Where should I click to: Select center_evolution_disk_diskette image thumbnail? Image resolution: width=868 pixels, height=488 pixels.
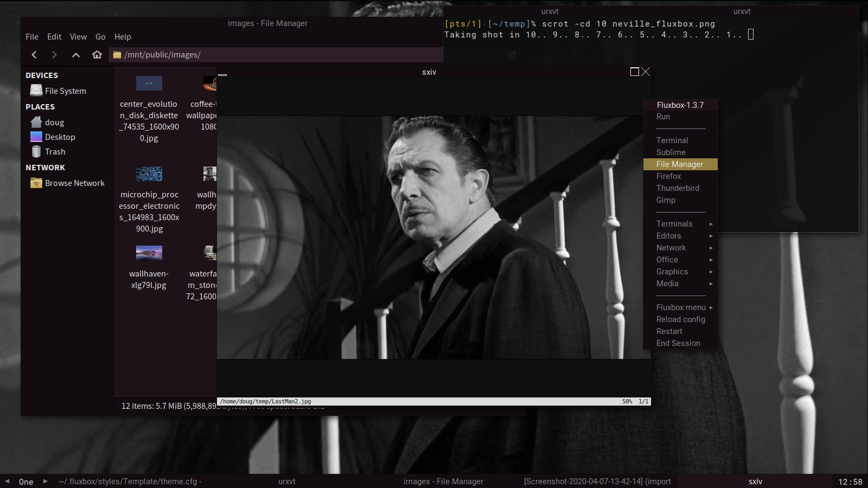pos(149,83)
